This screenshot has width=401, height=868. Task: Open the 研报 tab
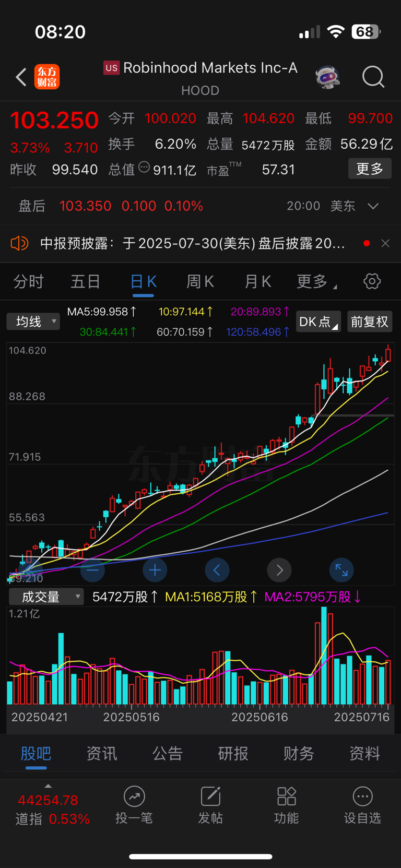tap(233, 754)
